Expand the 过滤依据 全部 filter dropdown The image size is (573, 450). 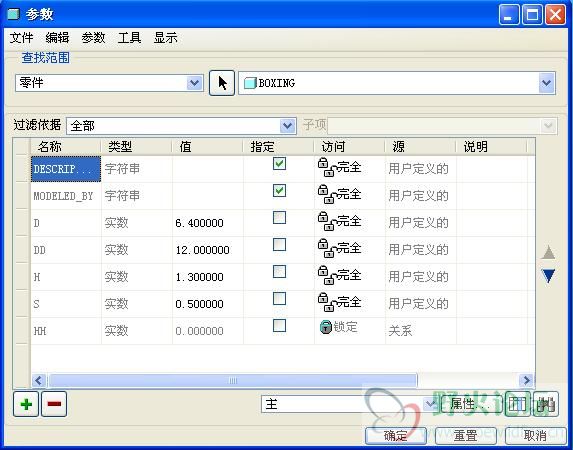coord(288,126)
